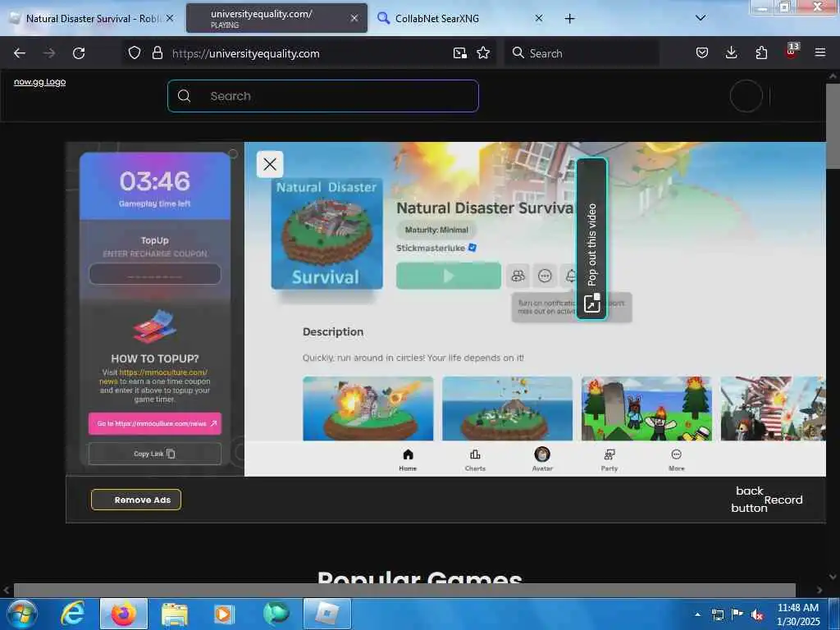Open the burning trees characters screenshot
The width and height of the screenshot is (840, 630).
(x=646, y=409)
